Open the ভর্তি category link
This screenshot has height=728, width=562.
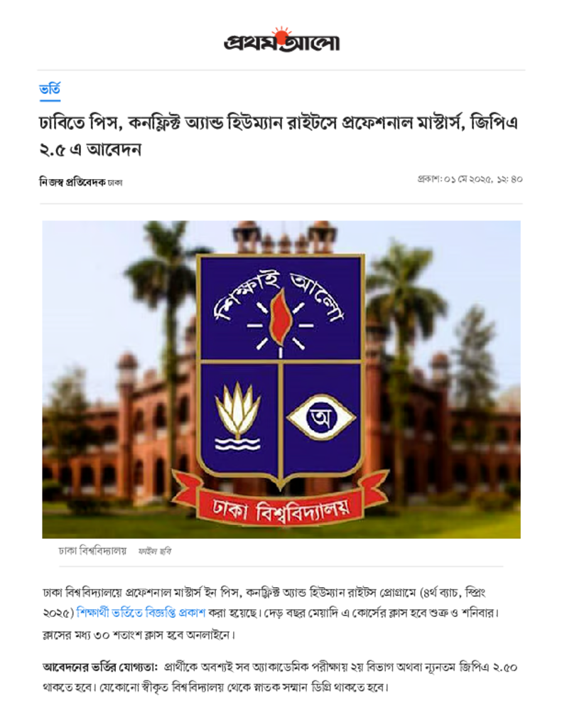click(x=50, y=89)
